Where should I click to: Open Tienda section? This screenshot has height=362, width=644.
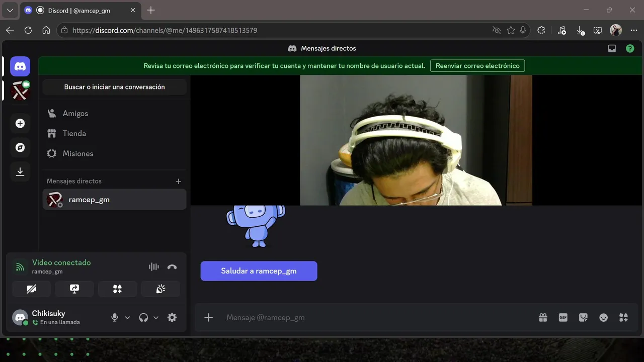pos(115,134)
